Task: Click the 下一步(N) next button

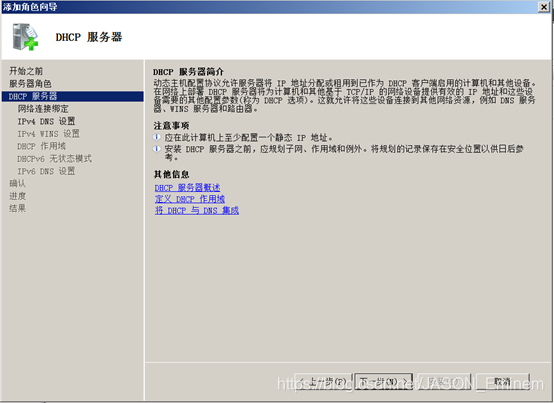Action: (384, 382)
